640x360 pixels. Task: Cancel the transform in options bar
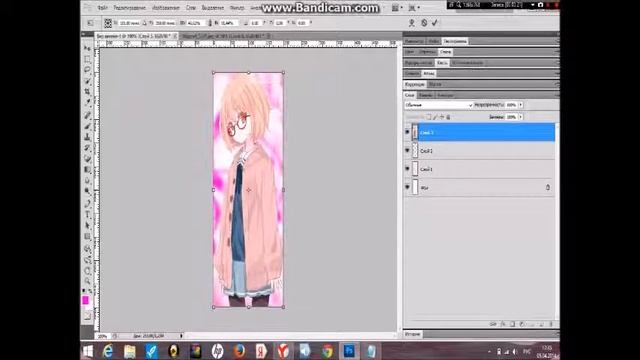click(x=424, y=23)
